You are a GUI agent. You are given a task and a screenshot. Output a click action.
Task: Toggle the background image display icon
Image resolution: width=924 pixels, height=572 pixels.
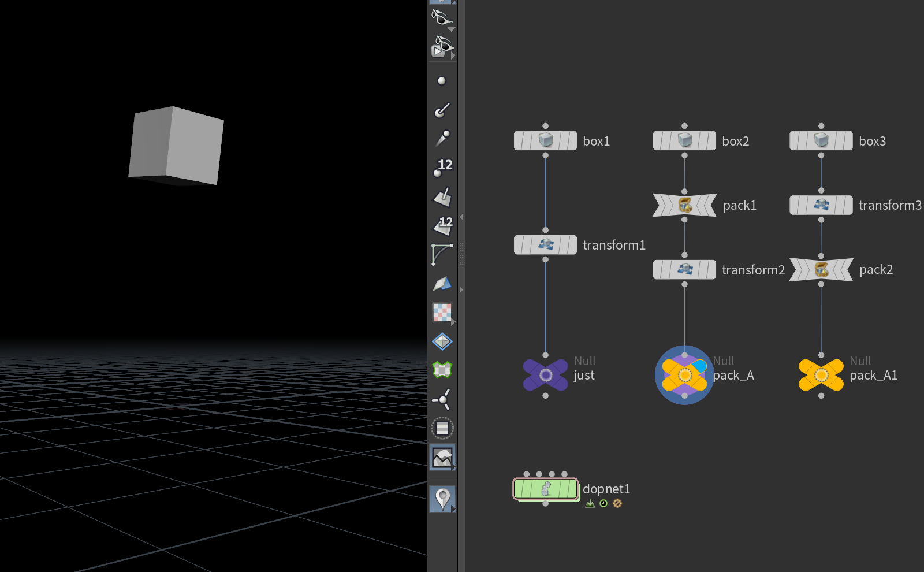442,457
